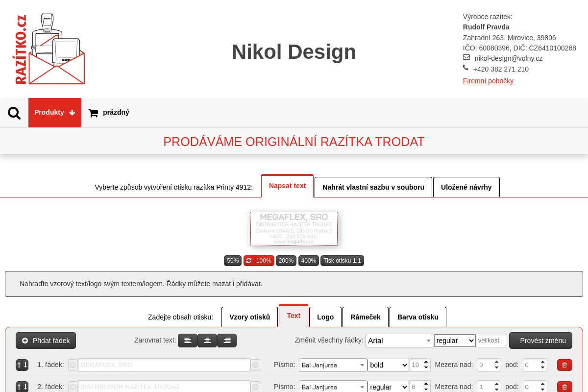
Task: Click the MEGAFLEX, SRO text input field
Action: [x=164, y=365]
